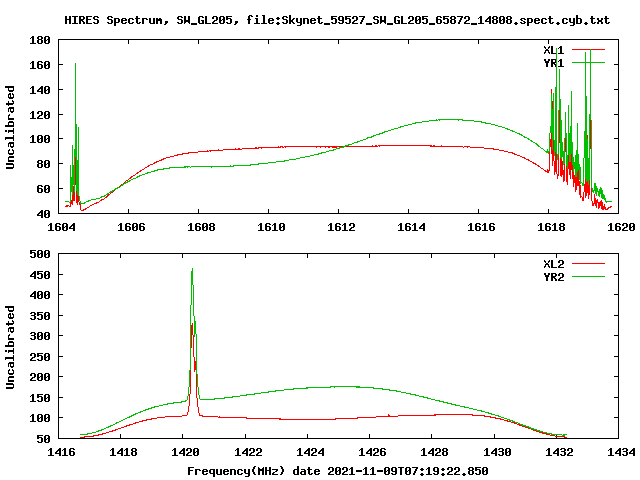Click the Frequency(MHz) date axis label
The width and height of the screenshot is (640, 480).
(x=338, y=471)
